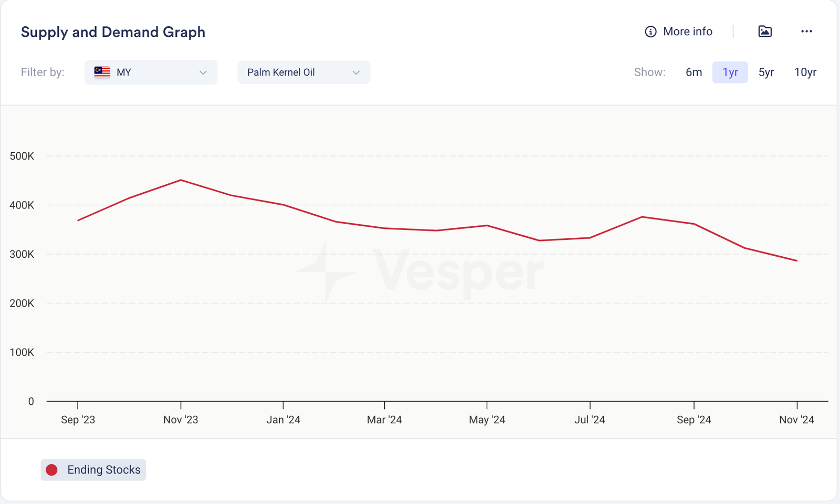This screenshot has width=840, height=504.
Task: Click the More info link text
Action: pos(687,31)
